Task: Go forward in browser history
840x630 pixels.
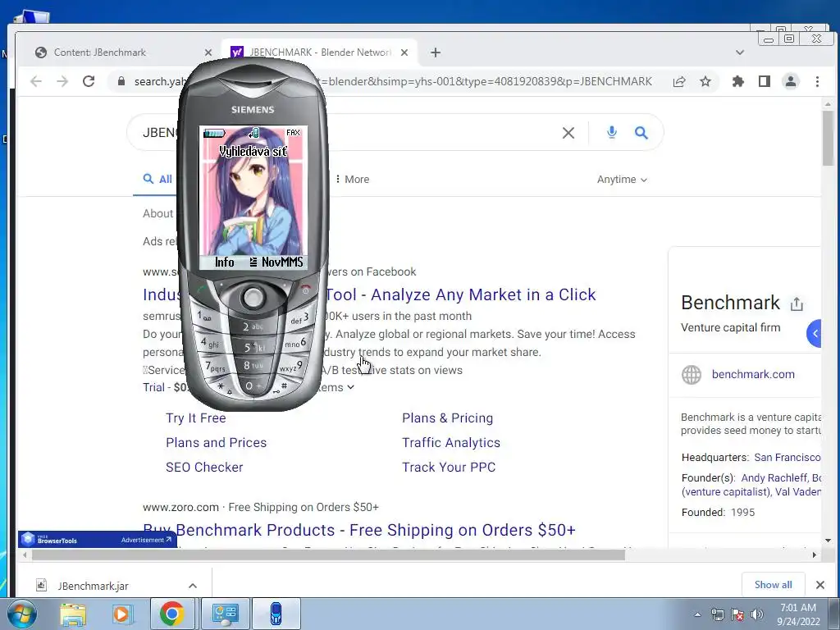Action: coord(62,81)
